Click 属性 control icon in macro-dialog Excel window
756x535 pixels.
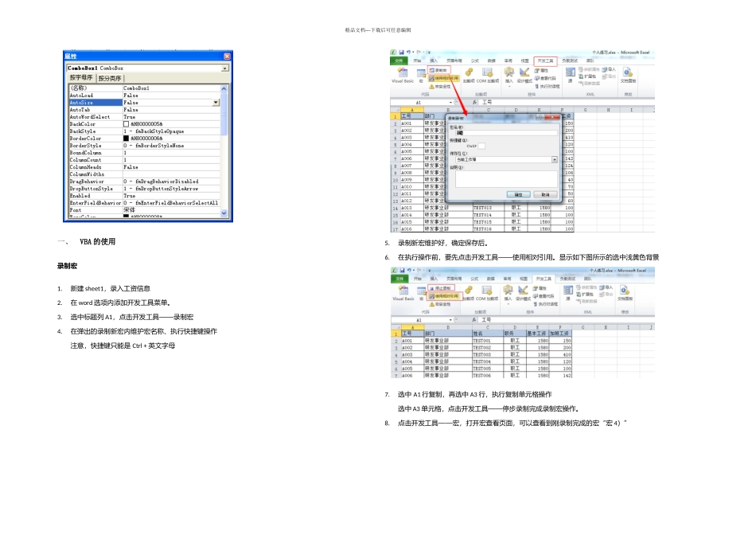(537, 70)
